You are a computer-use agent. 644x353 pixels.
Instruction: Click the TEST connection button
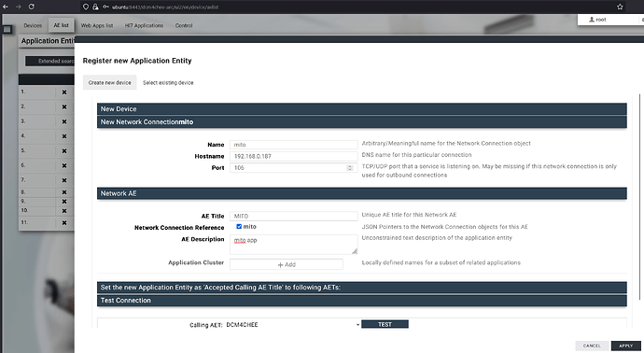[385, 324]
